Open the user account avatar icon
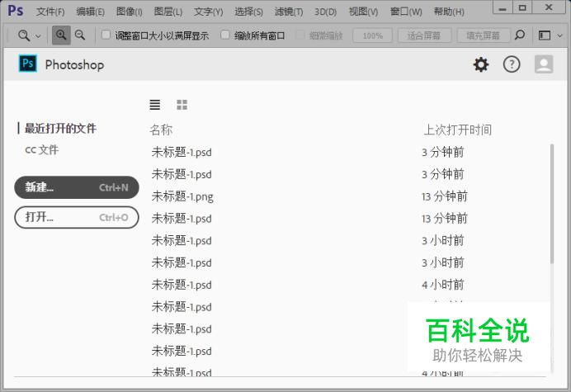 544,64
